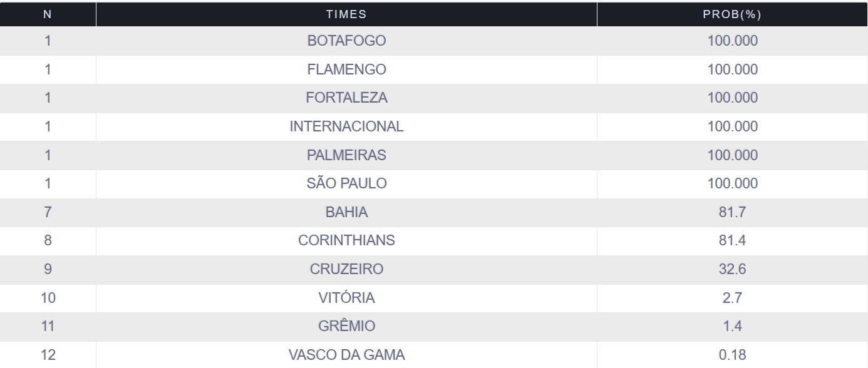Click the N column header
Screen dimensions: 868x368
pos(48,14)
